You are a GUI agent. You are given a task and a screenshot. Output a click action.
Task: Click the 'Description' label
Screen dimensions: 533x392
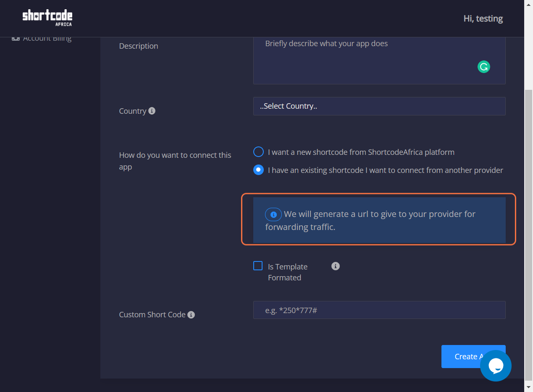pyautogui.click(x=139, y=46)
